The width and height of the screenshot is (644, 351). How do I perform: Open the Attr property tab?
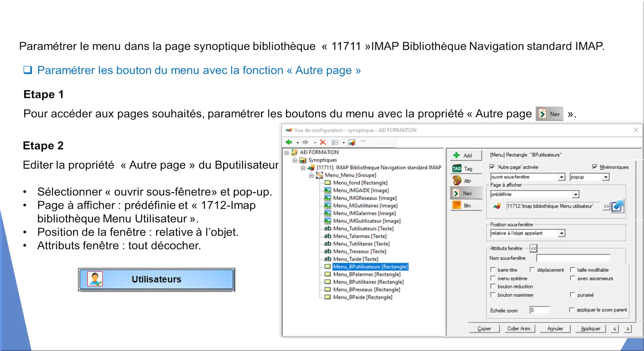click(x=466, y=181)
